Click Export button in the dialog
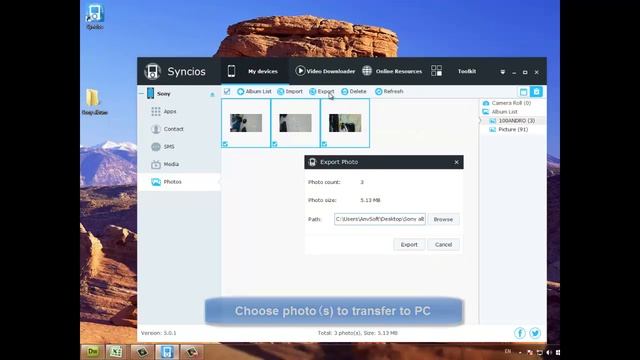 click(409, 244)
